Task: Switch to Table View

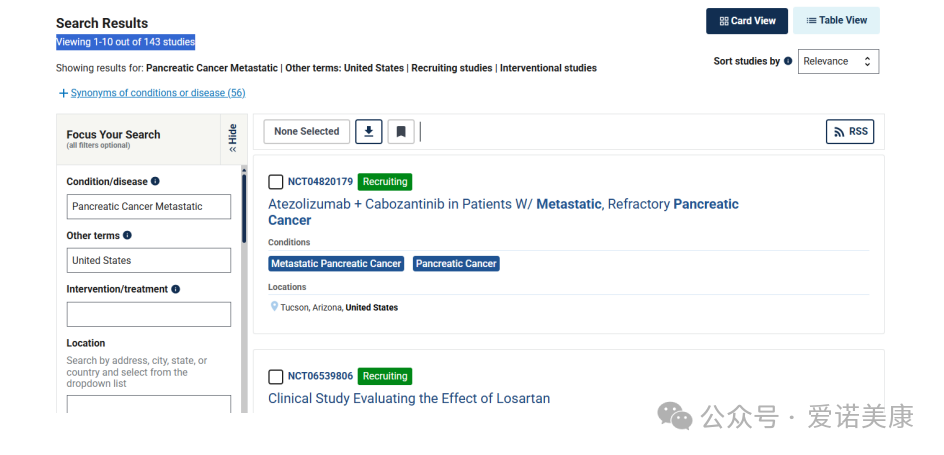Action: pos(836,20)
